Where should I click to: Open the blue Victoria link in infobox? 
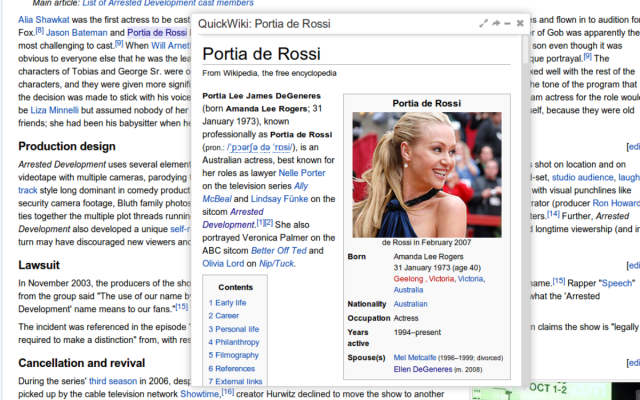470,279
